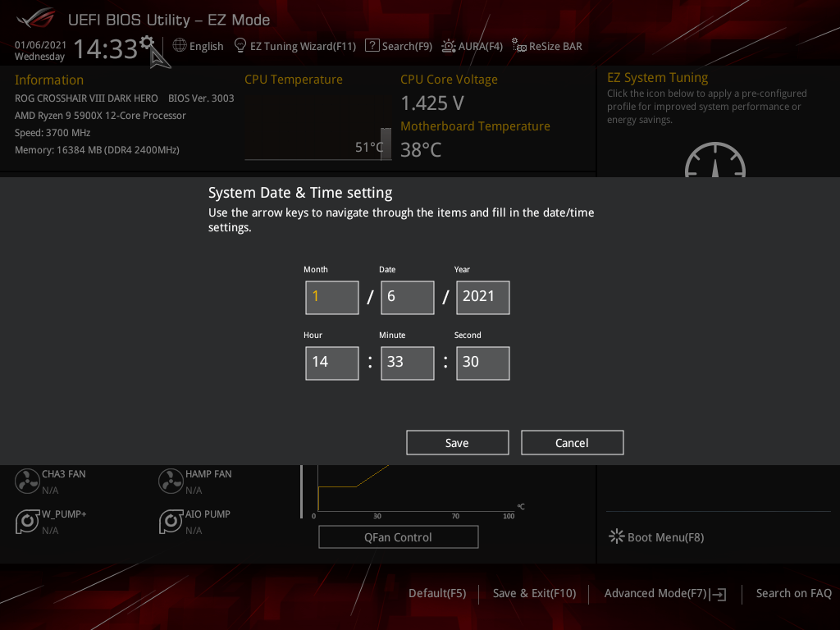Select the Minute field showing 33

(408, 363)
